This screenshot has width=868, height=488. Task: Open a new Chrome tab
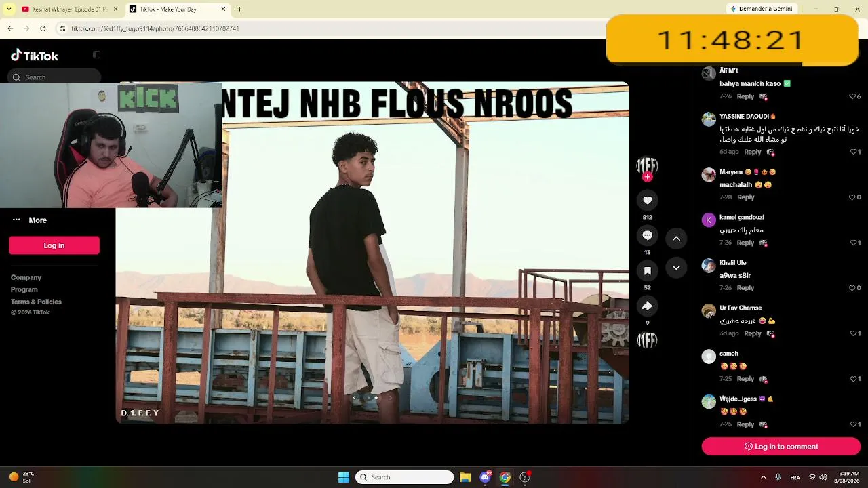(239, 9)
